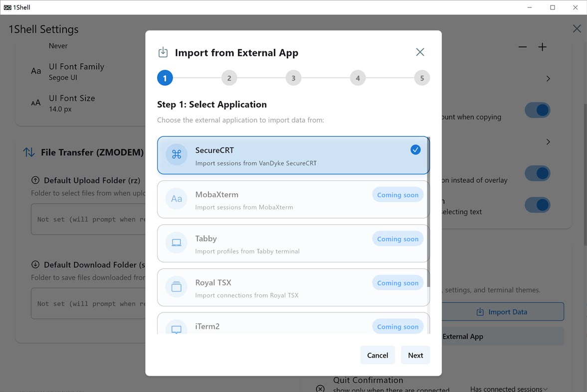The height and width of the screenshot is (392, 587).
Task: Click the Default Upload Folder path field
Action: (88, 219)
